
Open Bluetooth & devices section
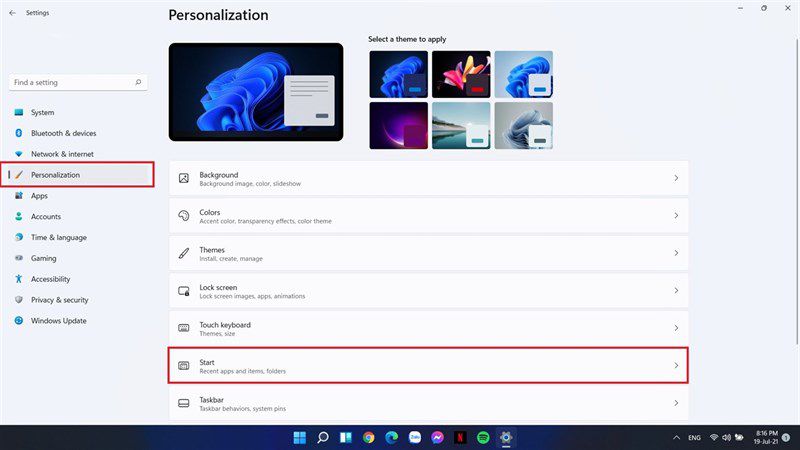(78, 133)
